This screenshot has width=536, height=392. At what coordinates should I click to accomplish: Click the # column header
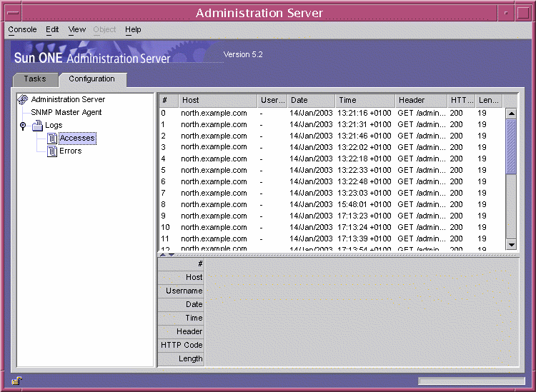(x=169, y=101)
